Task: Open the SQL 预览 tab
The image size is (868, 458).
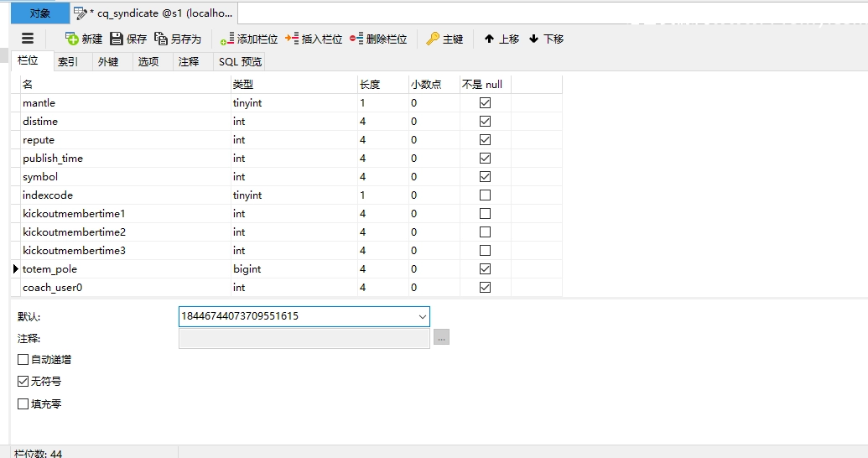Action: pos(240,61)
